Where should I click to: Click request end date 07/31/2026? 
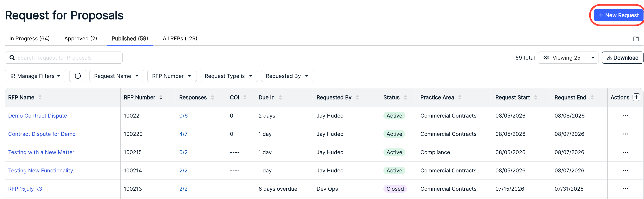click(x=569, y=189)
